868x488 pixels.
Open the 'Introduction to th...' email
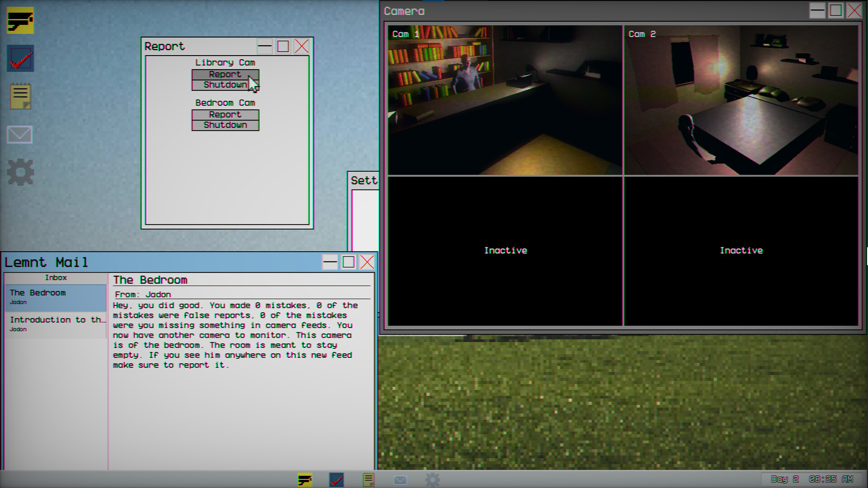pyautogui.click(x=56, y=324)
